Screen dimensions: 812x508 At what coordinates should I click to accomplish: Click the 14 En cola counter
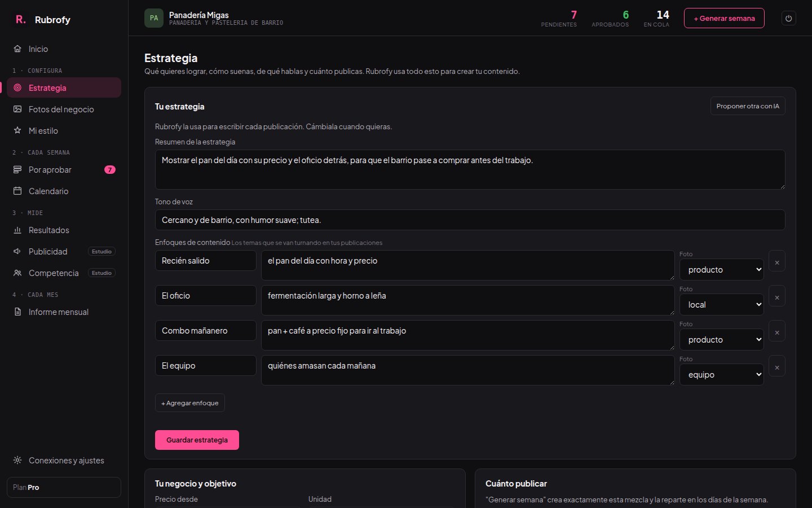point(657,18)
